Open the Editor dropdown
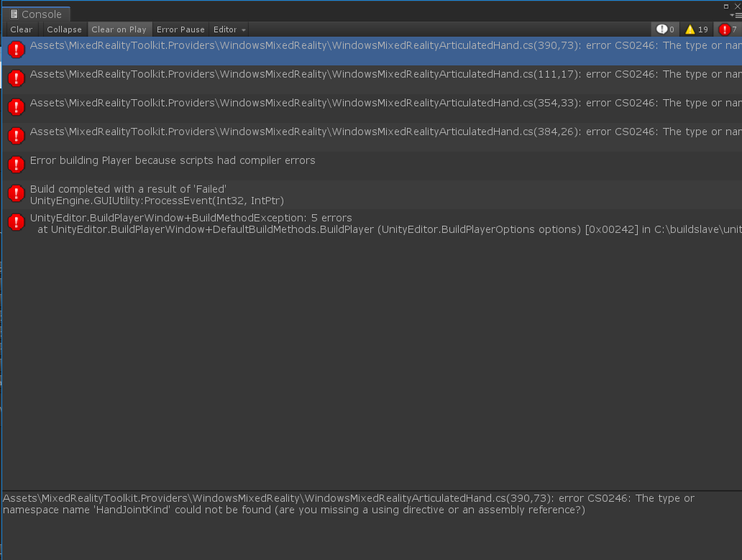The height and width of the screenshot is (560, 742). click(228, 29)
